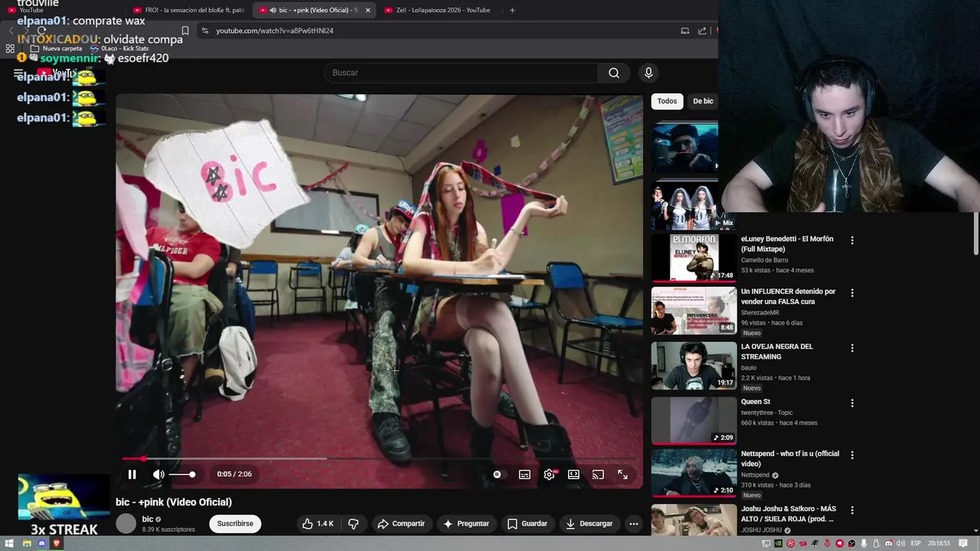Open more actions menu beside Descargar

[633, 523]
